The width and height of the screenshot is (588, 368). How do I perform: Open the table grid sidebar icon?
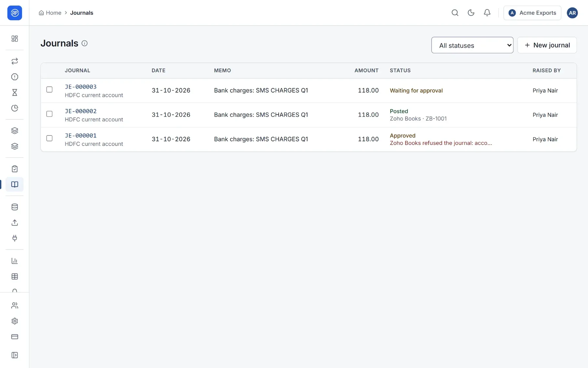[15, 276]
